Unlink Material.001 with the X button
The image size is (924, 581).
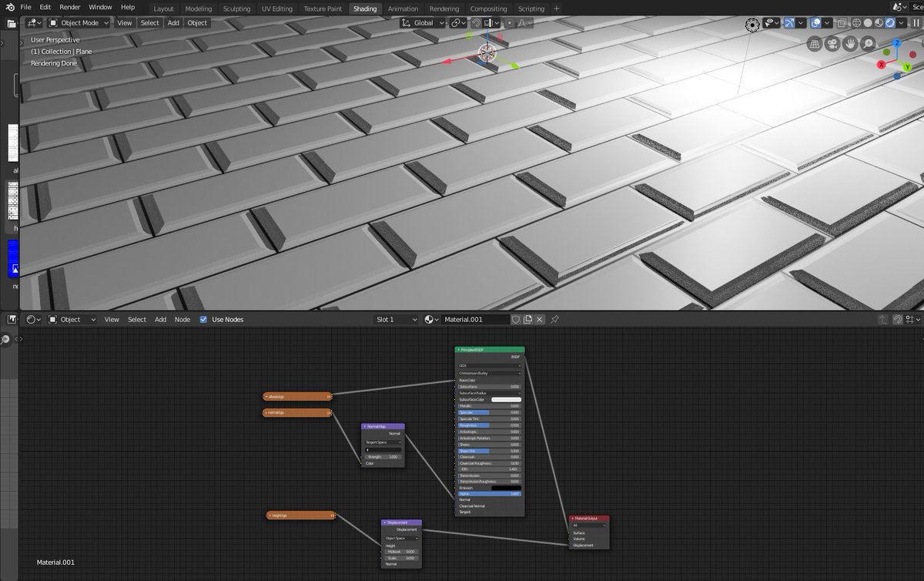pyautogui.click(x=541, y=319)
